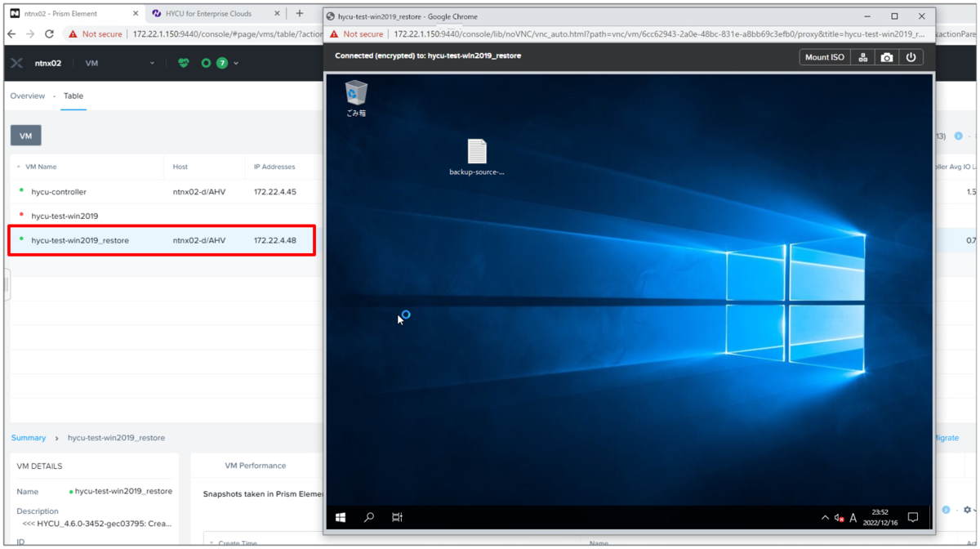This screenshot has height=549, width=980.
Task: Click the Nutanix X logo in Prism
Action: coord(16,63)
